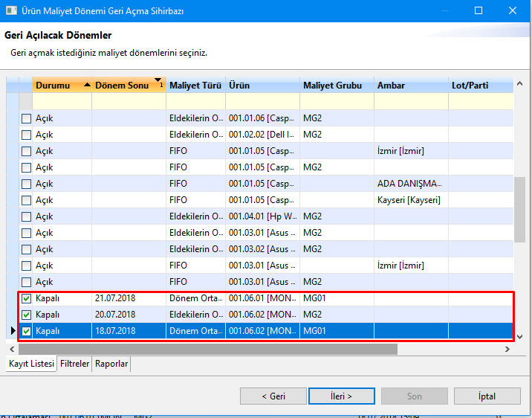Click the wizard app icon in title bar

coord(12,10)
